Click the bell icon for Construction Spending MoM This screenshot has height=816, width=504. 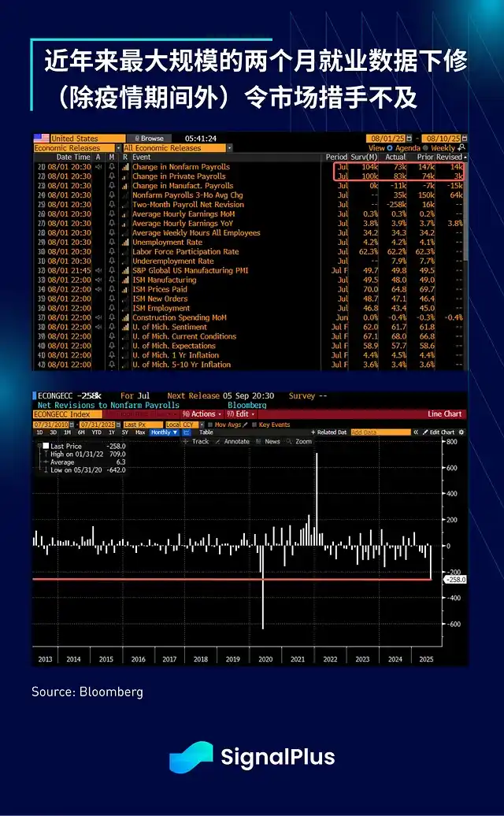tap(112, 317)
